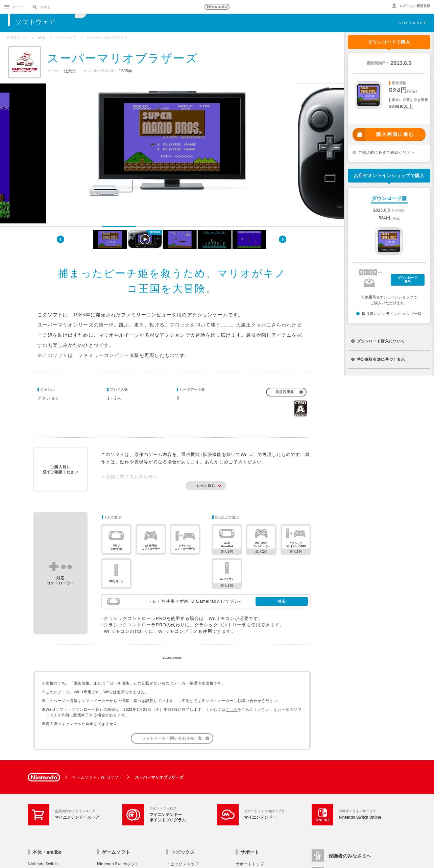Click 購入画面に進む purchase button
The image size is (434, 868).
tap(389, 134)
